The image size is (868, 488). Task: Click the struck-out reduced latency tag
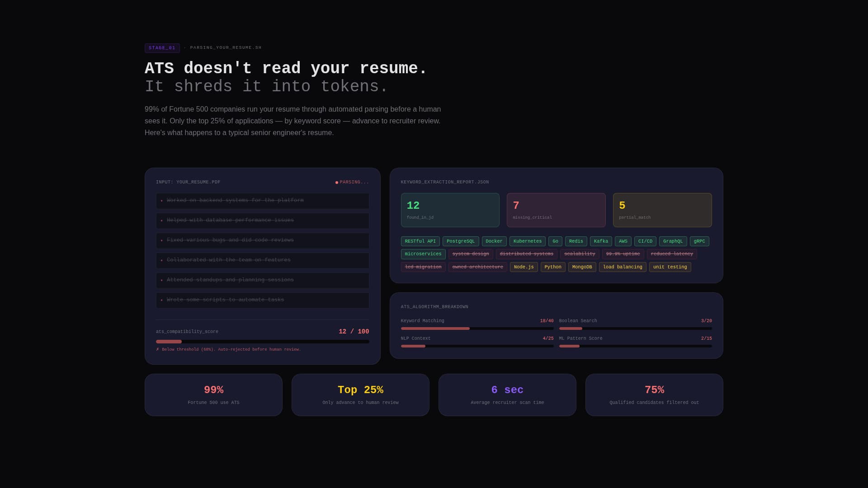pos(672,254)
